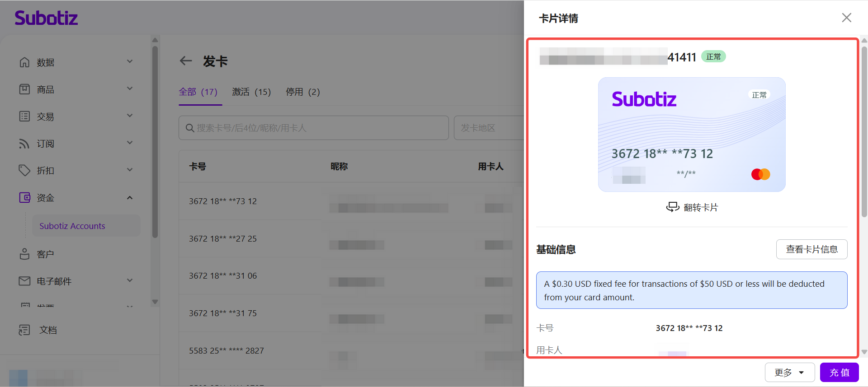Open the 客户 menu item

click(x=45, y=254)
